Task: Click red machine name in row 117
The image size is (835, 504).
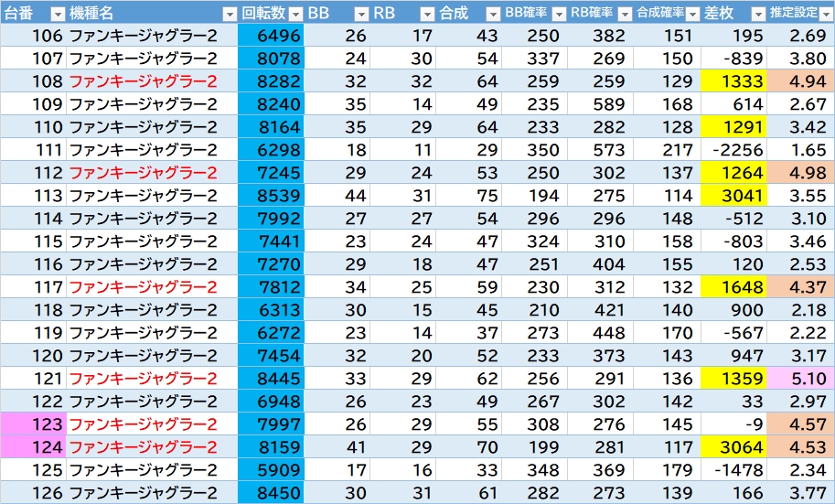Action: (x=144, y=287)
